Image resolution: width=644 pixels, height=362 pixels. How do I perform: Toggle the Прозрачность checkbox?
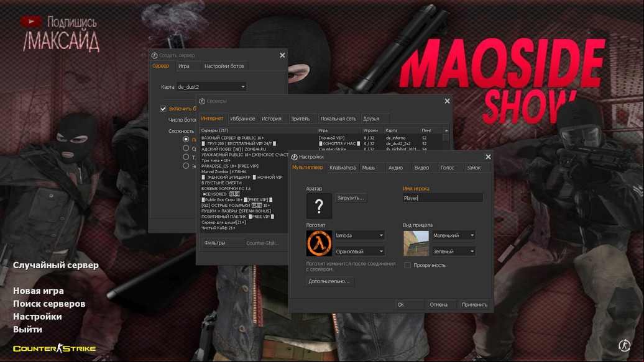click(407, 265)
